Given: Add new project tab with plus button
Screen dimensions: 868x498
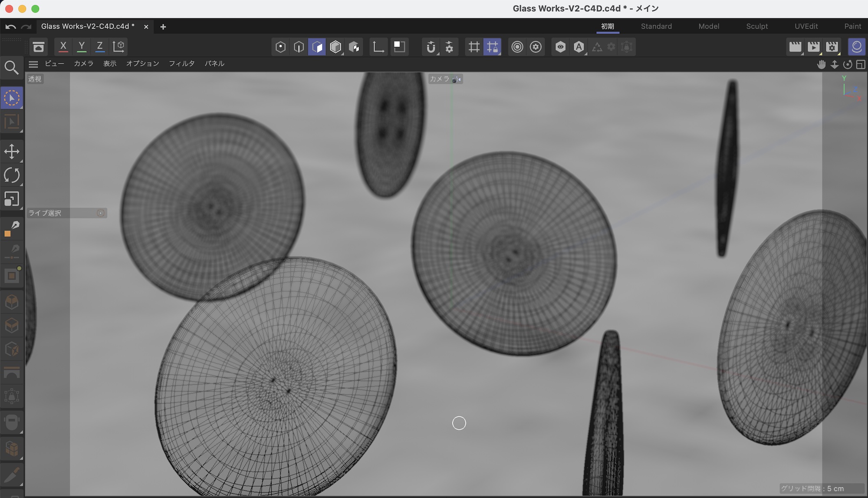Looking at the screenshot, I should (163, 27).
